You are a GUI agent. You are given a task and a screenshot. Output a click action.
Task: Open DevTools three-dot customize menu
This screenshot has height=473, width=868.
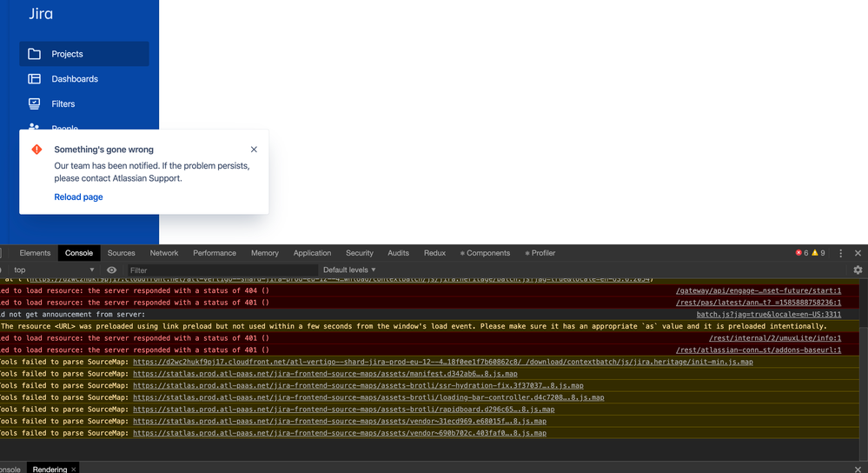click(x=840, y=253)
